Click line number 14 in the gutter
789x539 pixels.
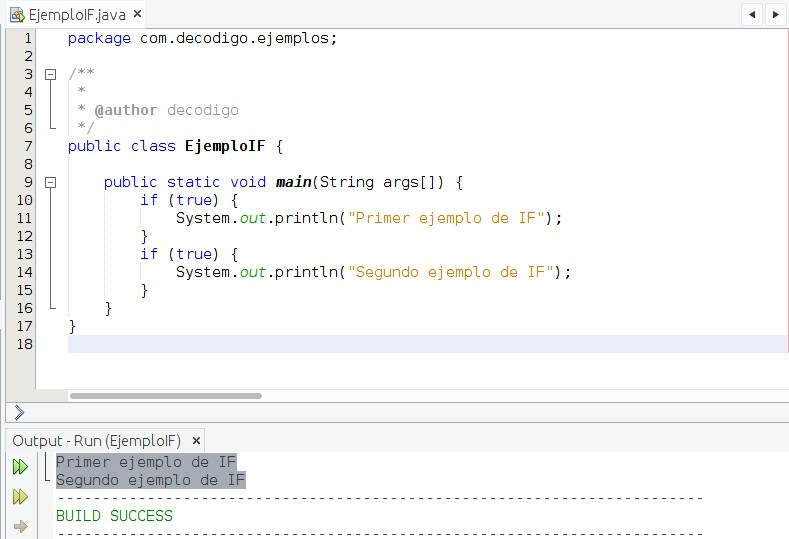(x=24, y=272)
